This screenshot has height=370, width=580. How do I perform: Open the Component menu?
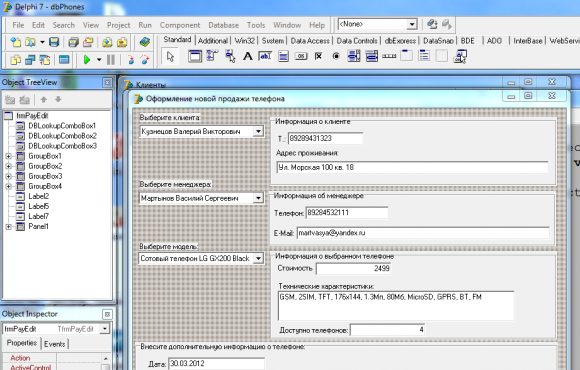(x=180, y=25)
